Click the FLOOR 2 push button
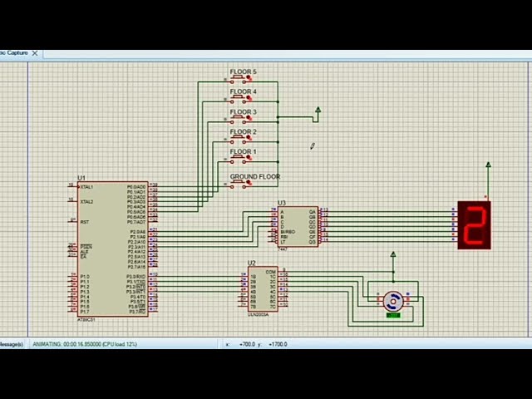 (x=238, y=140)
